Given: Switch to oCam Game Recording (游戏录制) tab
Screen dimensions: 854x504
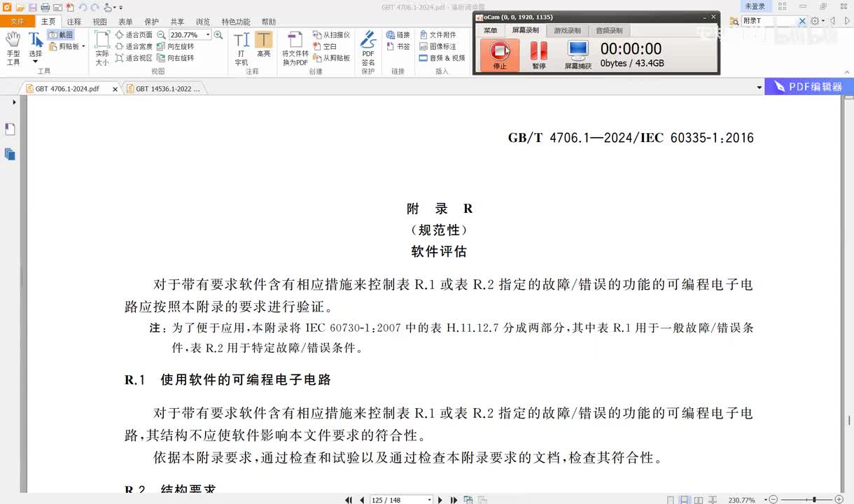Looking at the screenshot, I should pos(567,30).
